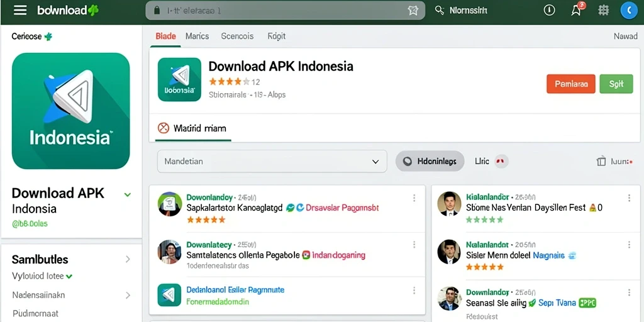Open the blue profile avatar in header
The image size is (644, 322).
[629, 10]
